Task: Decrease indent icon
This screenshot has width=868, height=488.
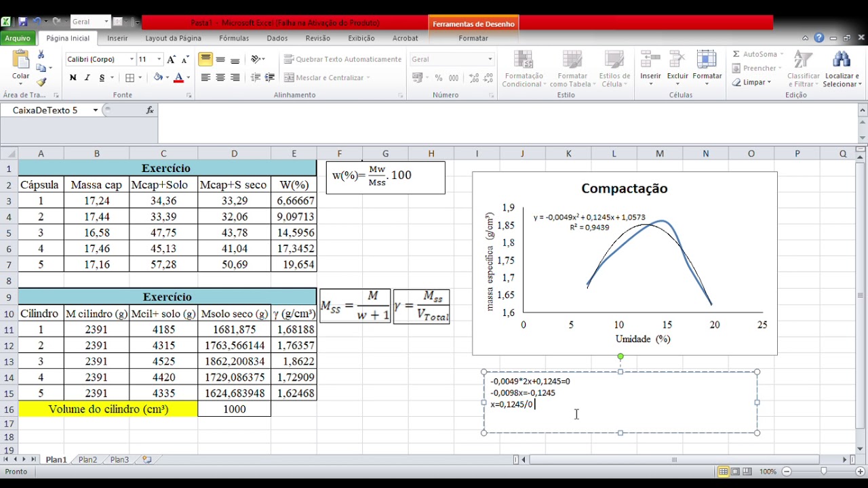Action: [x=255, y=78]
